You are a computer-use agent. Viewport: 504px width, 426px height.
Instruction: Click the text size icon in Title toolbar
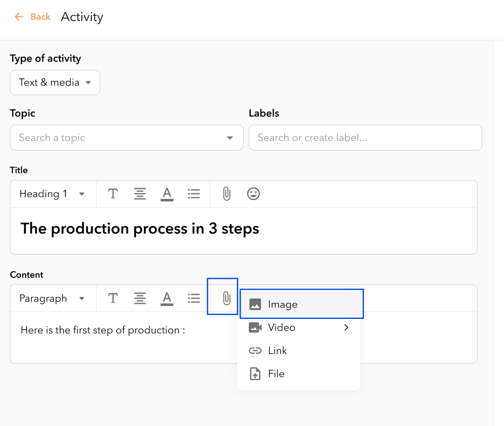[x=113, y=194]
